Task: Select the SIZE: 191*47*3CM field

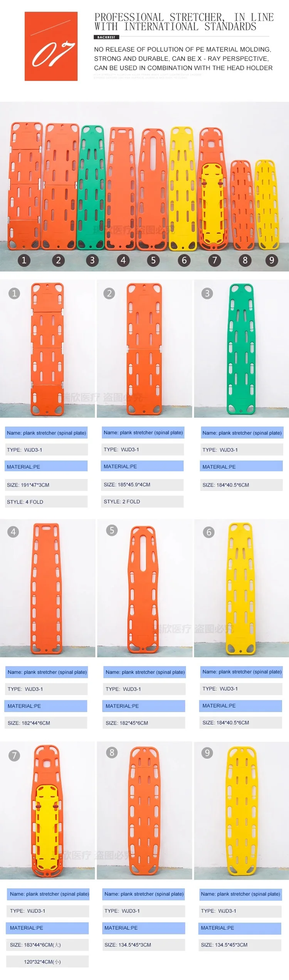Action: (46, 485)
